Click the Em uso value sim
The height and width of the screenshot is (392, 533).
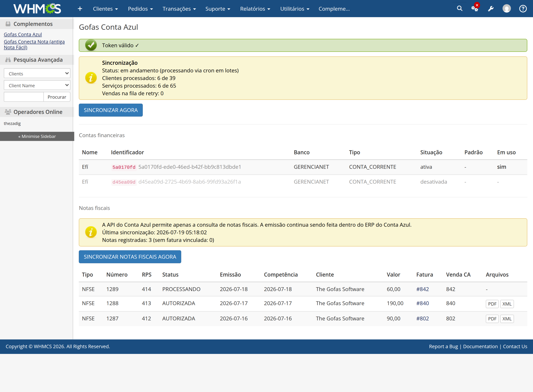tap(501, 167)
